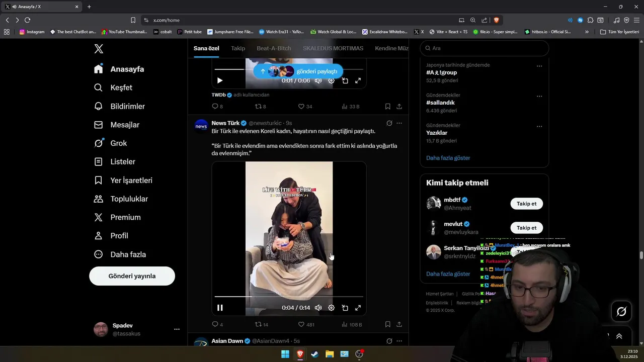The width and height of the screenshot is (644, 362).
Task: Open Bildirimler notifications
Action: click(119, 106)
